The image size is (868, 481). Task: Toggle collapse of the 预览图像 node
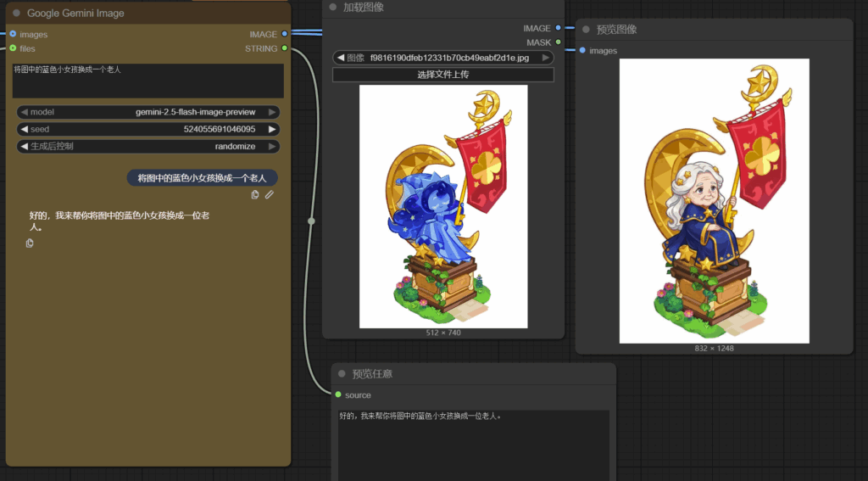pos(586,30)
